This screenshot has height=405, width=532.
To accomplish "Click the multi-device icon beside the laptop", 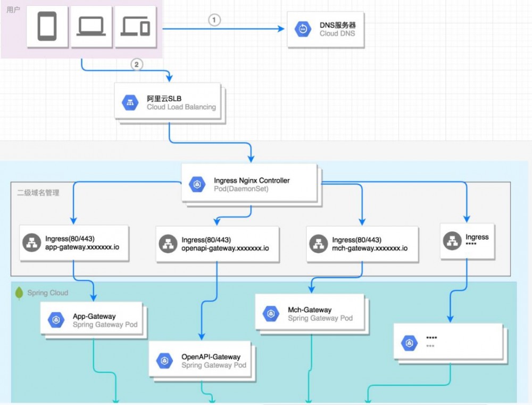I will [x=134, y=27].
